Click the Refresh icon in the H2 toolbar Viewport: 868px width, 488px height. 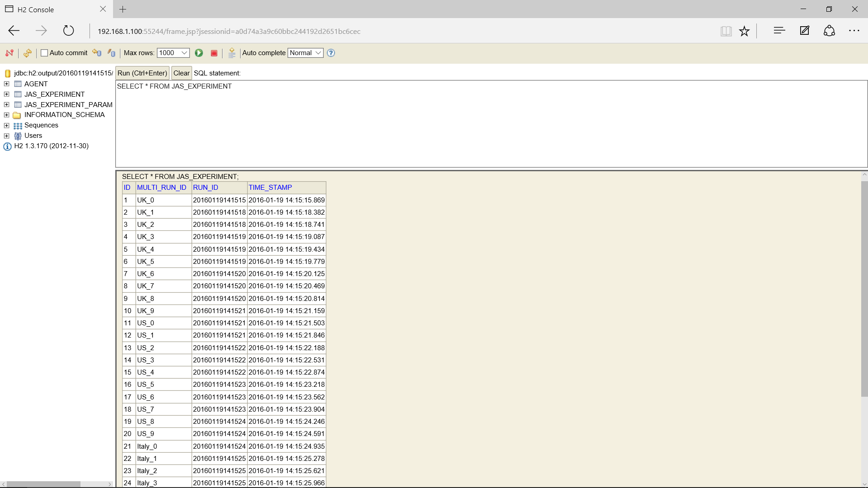[x=28, y=53]
